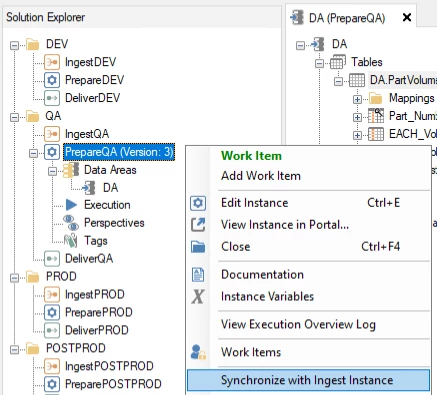Click the Execution play arrow icon
Image resolution: width=437 pixels, height=395 pixels.
(71, 205)
